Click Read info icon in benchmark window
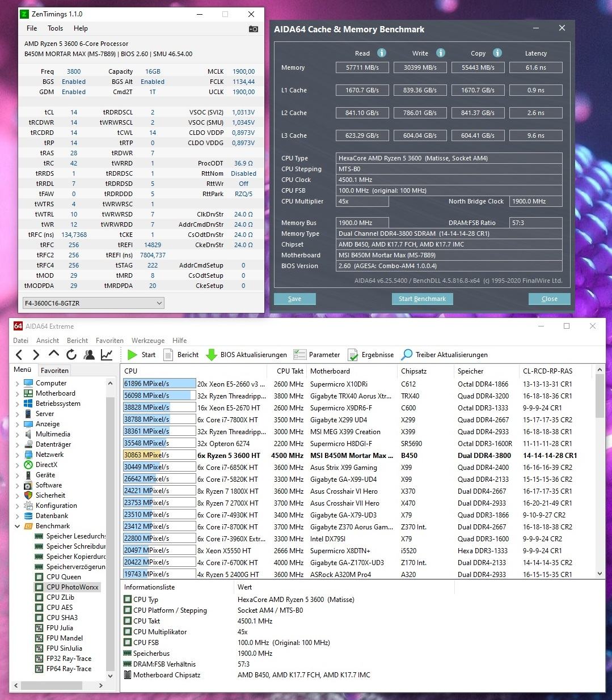Screen dimensions: 612x700 382,53
